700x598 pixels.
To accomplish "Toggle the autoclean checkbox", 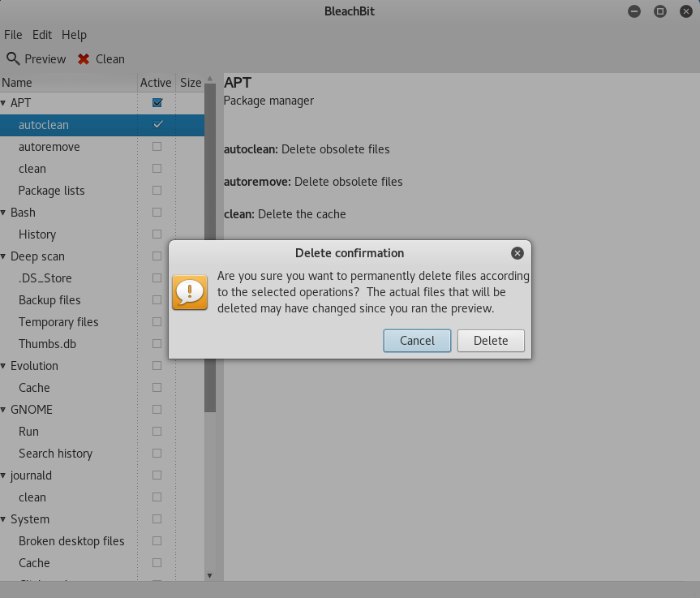I will point(157,125).
